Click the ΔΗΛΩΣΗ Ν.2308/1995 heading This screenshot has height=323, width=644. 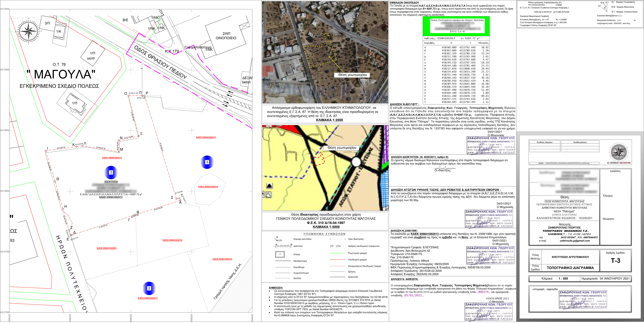pos(404,231)
